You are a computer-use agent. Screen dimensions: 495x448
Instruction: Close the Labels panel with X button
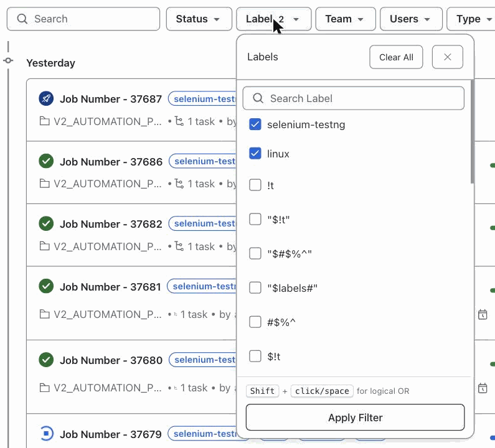[448, 57]
